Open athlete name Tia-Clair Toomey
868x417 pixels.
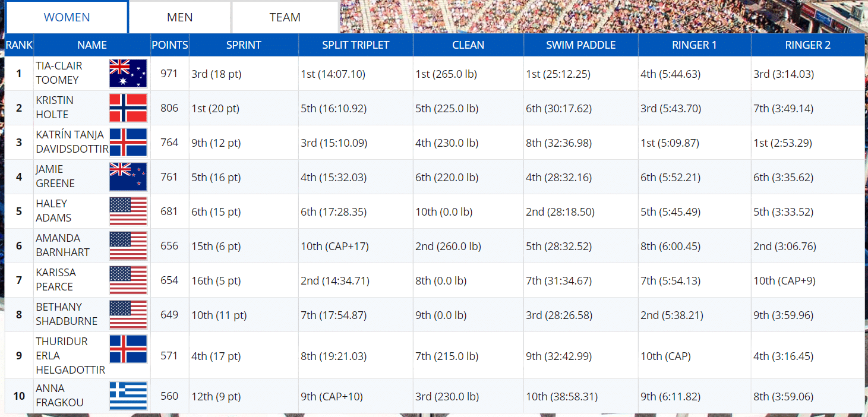coord(59,73)
